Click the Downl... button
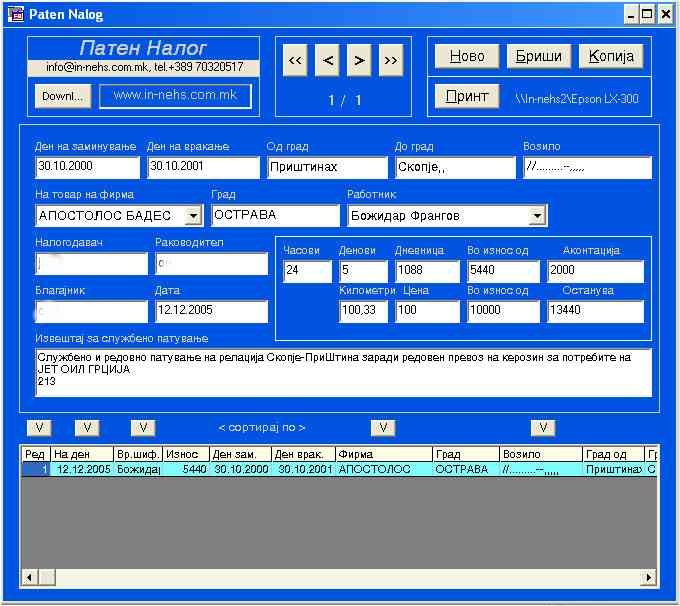Image resolution: width=680 pixels, height=606 pixels. tap(63, 96)
